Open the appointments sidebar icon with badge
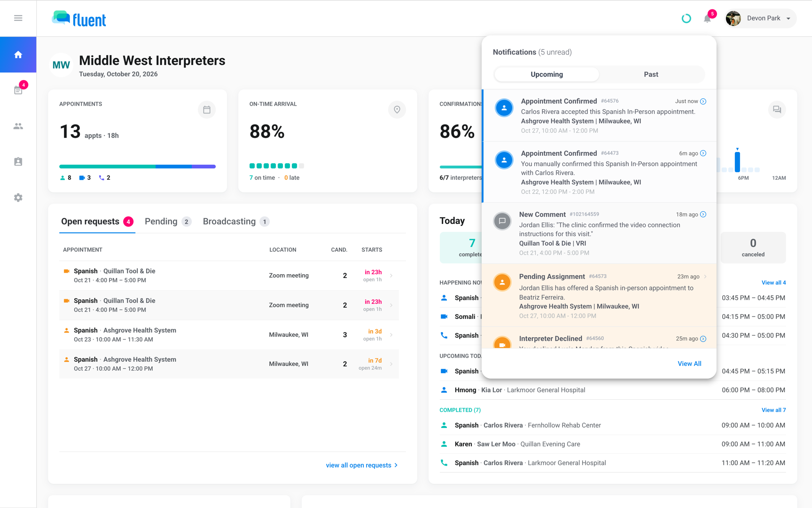812x508 pixels. pos(18,90)
